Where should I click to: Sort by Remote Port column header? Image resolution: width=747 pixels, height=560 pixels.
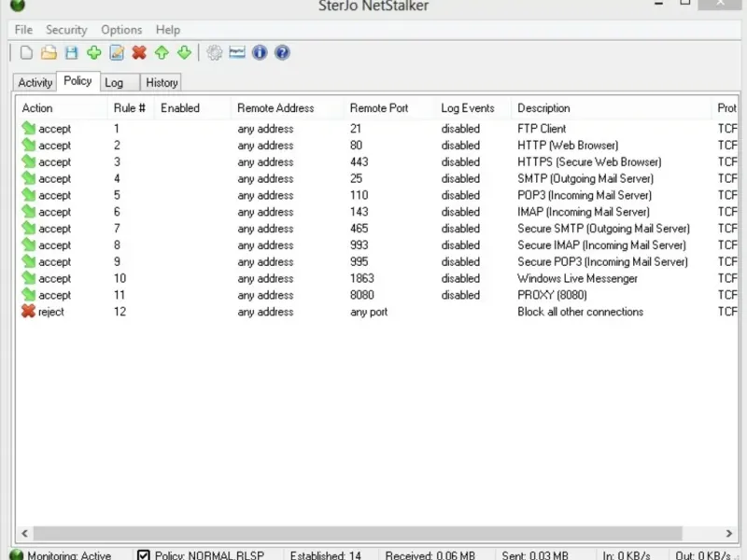click(388, 108)
